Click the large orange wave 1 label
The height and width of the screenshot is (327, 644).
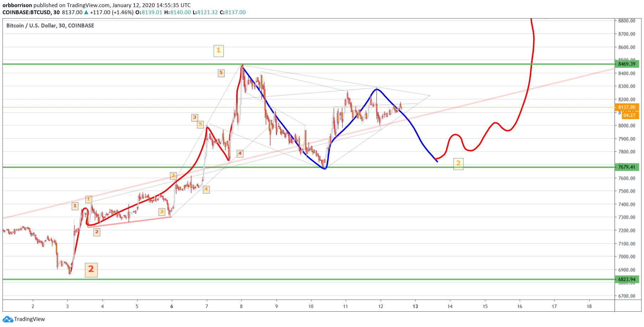219,51
